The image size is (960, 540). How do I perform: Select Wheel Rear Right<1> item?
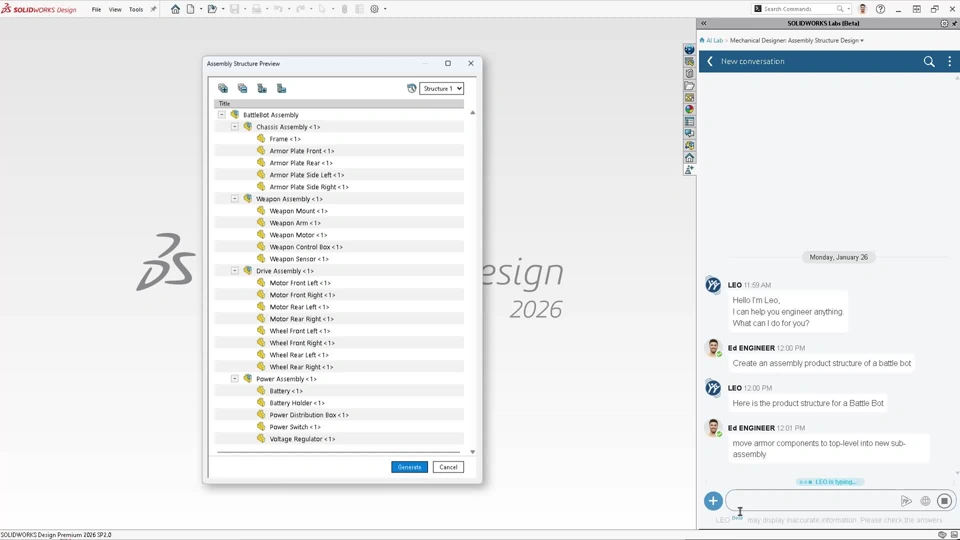301,367
